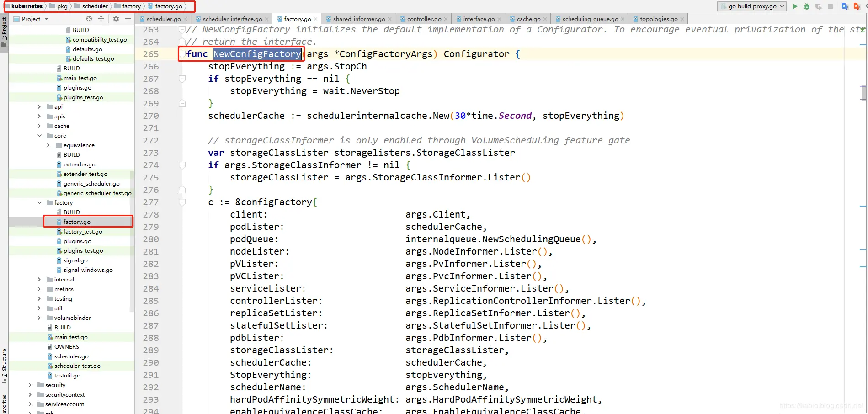Hide the Project tool window

point(128,19)
